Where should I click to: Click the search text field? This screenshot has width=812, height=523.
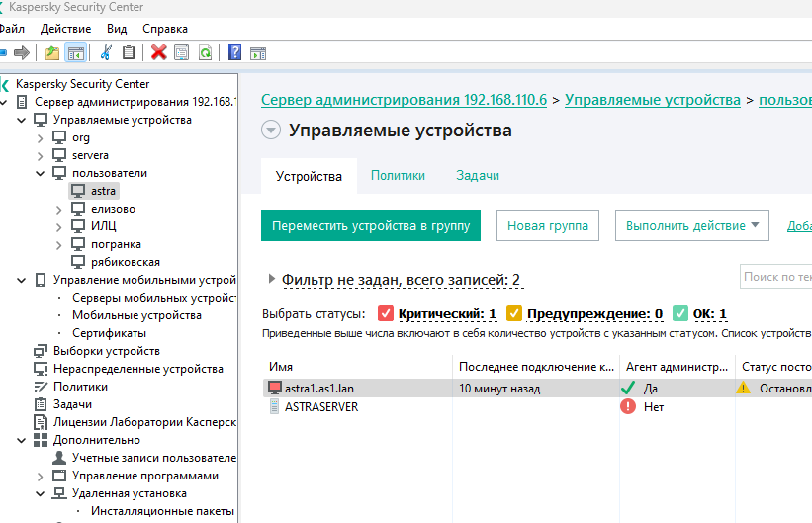(x=775, y=277)
